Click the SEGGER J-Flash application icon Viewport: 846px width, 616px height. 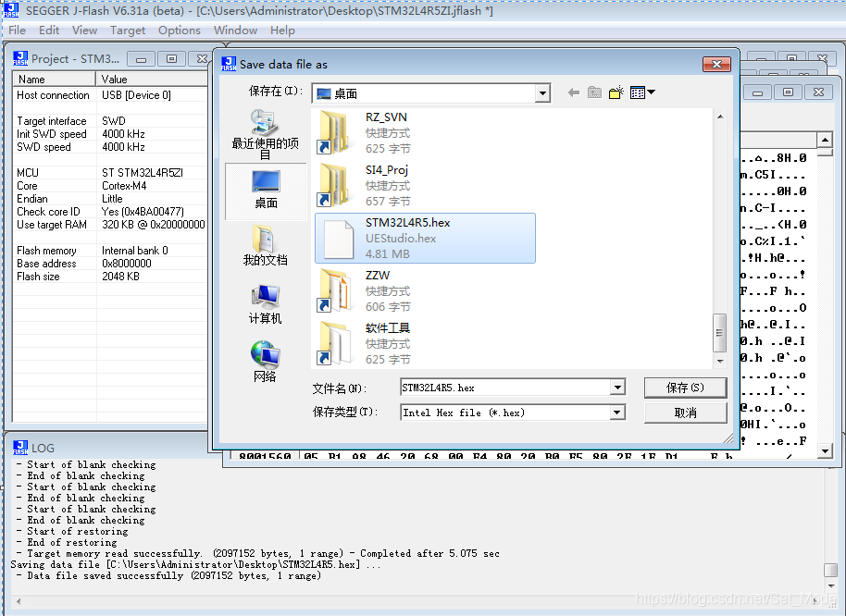pos(11,9)
